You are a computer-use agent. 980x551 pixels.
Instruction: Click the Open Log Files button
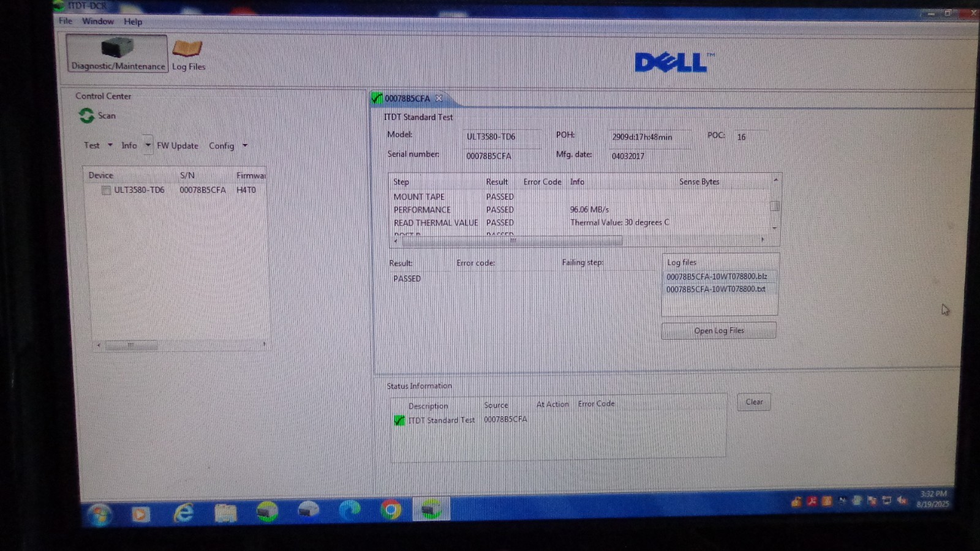point(718,331)
